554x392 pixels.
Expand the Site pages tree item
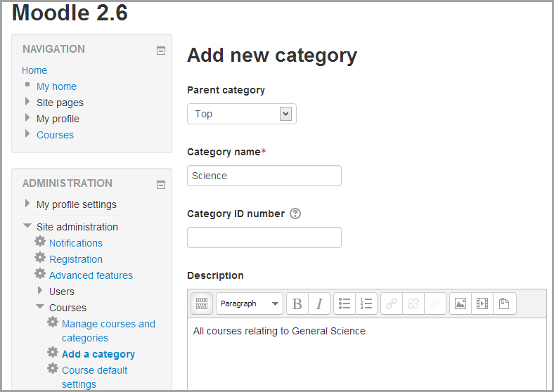[27, 103]
